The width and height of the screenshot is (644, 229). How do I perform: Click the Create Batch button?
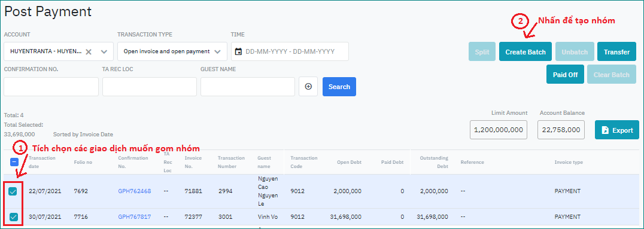point(525,51)
